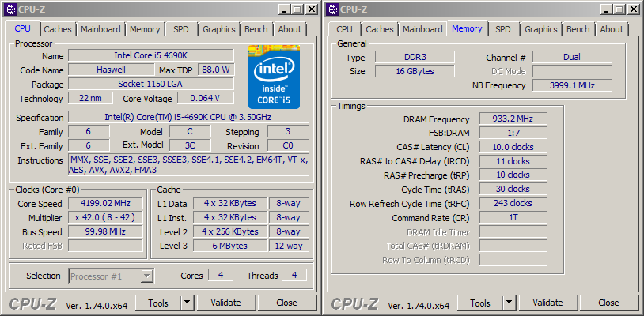Click the empty Rated FSB field
The width and height of the screenshot is (644, 316).
pyautogui.click(x=105, y=246)
